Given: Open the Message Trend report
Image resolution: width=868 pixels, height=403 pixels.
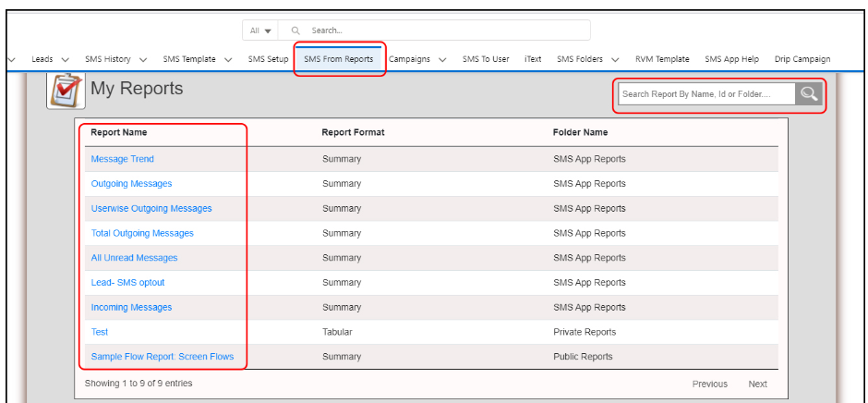Looking at the screenshot, I should tap(122, 159).
